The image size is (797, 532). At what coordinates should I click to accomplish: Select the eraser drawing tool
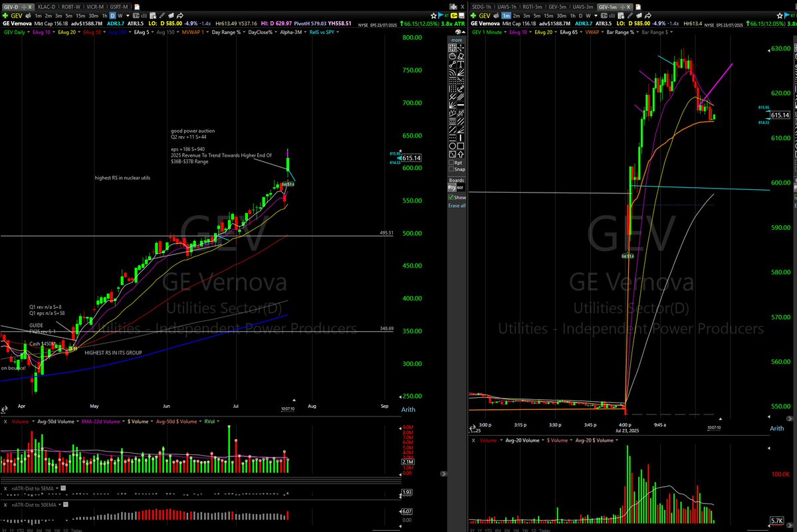click(461, 56)
